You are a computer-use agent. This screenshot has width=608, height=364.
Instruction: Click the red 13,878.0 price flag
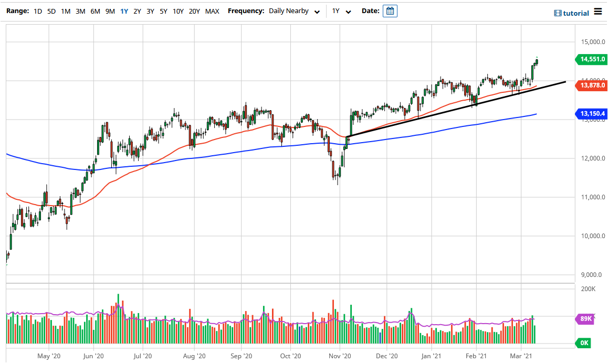tap(591, 85)
